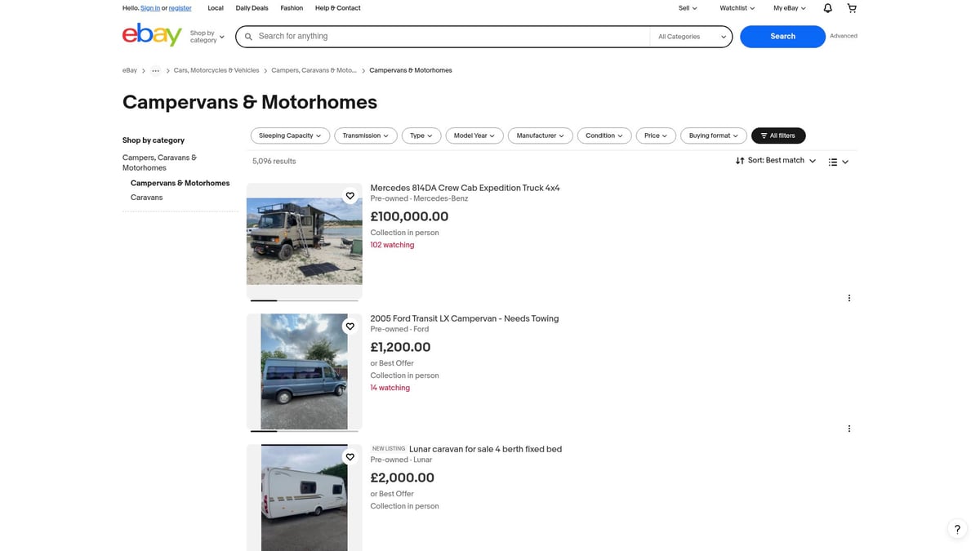This screenshot has width=980, height=551.
Task: Click the Mercedes listing image carousel bar
Action: (304, 300)
